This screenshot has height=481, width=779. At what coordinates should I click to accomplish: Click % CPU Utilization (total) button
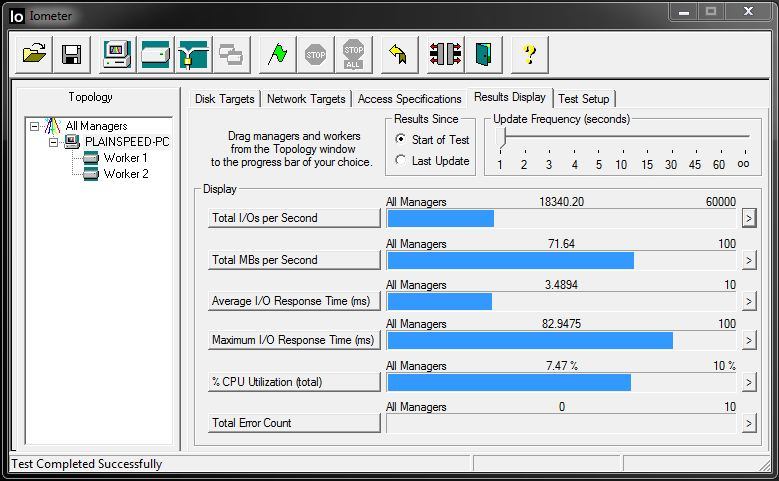[294, 382]
